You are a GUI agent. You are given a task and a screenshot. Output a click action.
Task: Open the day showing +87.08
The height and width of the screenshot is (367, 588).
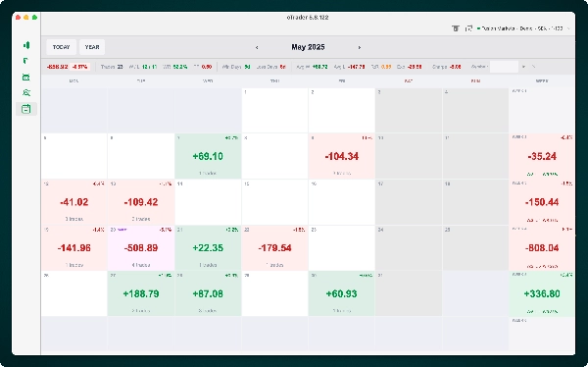click(208, 293)
